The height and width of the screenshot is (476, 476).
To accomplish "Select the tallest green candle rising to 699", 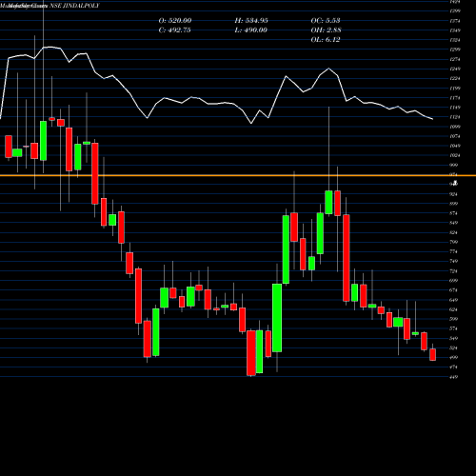I will 277,318.
